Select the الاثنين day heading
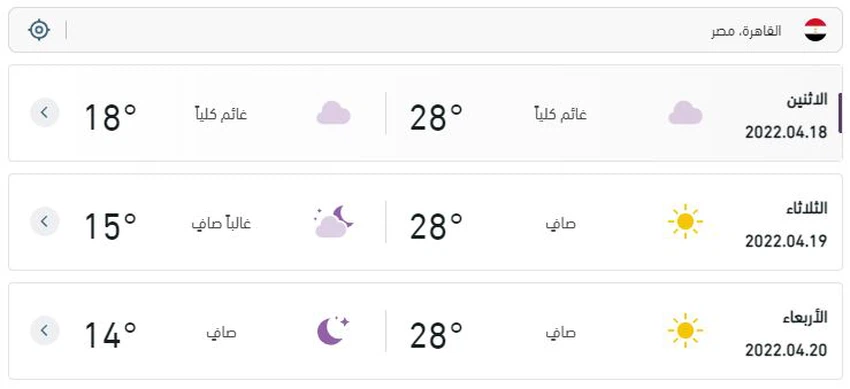 click(x=807, y=100)
